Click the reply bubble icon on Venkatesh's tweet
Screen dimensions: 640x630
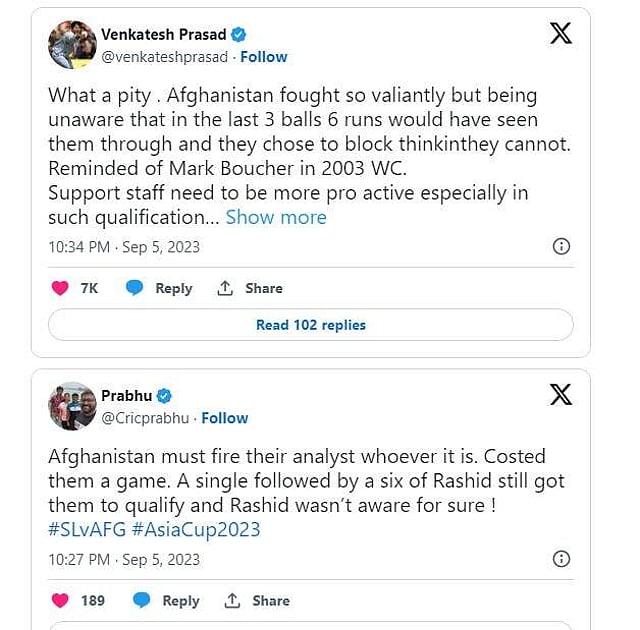tap(134, 288)
